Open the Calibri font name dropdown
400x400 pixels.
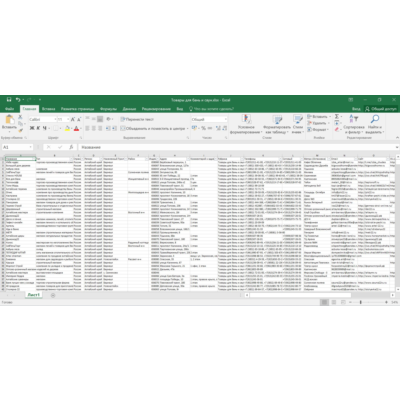(55, 119)
